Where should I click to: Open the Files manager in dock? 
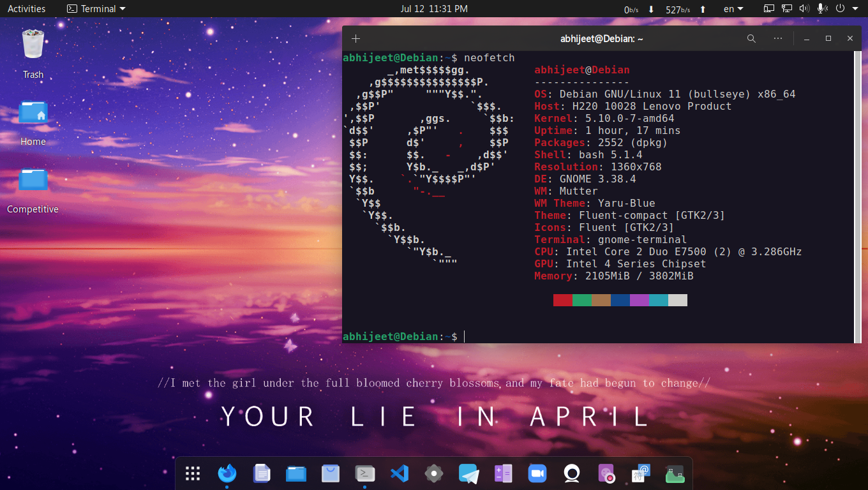[x=296, y=473]
